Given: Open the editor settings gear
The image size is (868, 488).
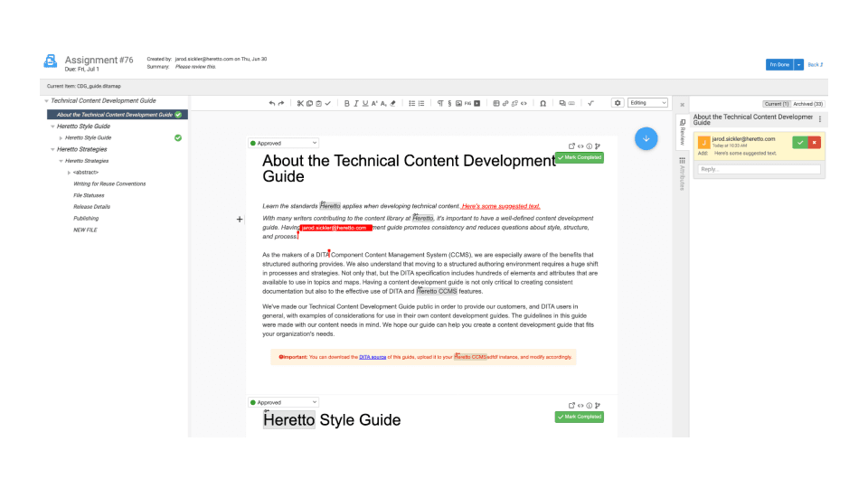Looking at the screenshot, I should (618, 103).
